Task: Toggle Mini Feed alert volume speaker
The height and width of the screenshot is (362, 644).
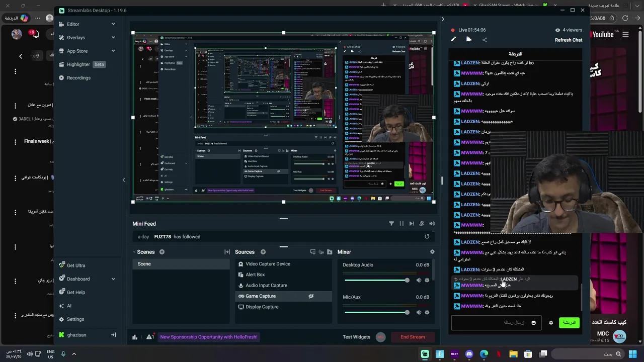Action: coord(432,224)
